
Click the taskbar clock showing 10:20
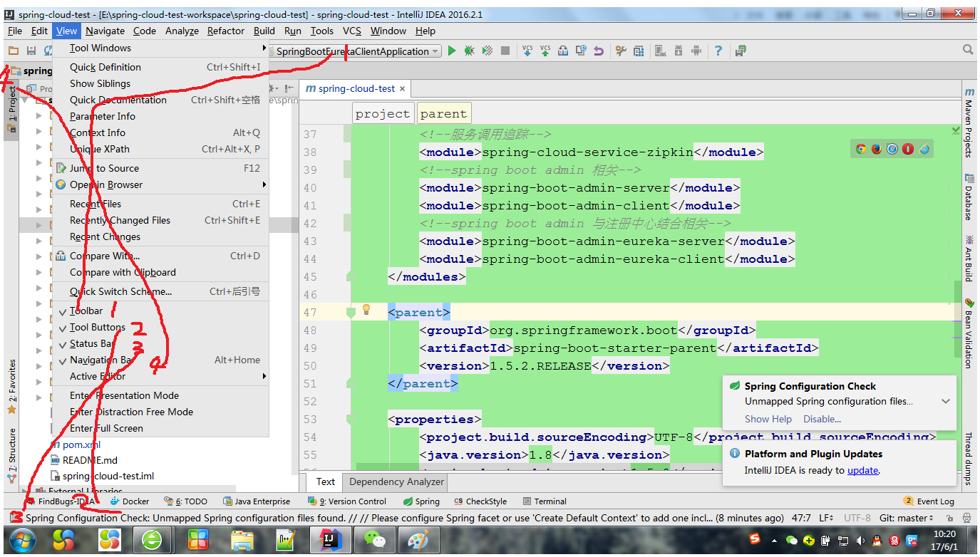click(944, 540)
